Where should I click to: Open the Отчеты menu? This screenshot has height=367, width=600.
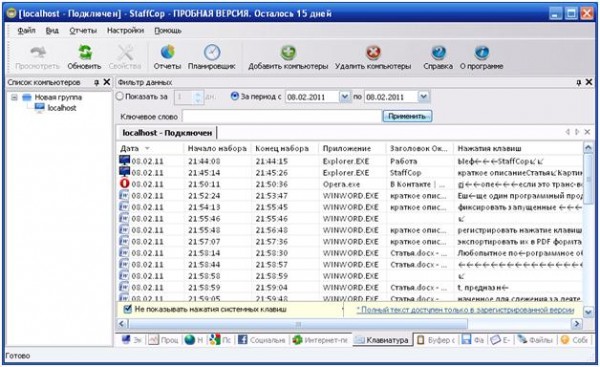tap(83, 30)
